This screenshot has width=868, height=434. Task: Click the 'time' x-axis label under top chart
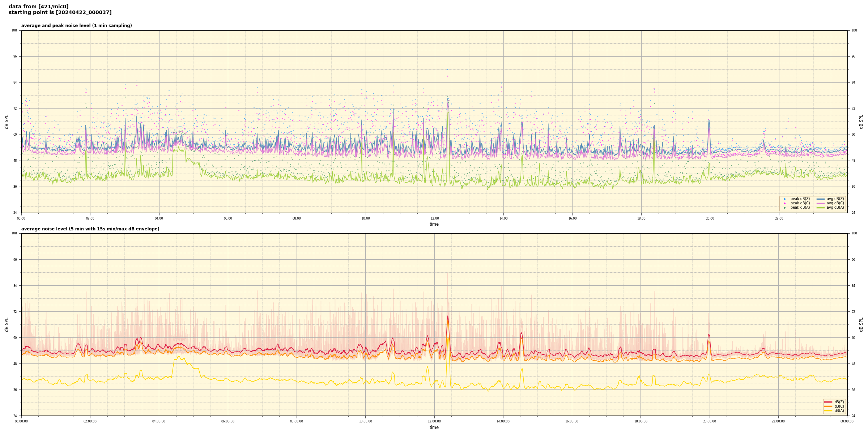[434, 224]
